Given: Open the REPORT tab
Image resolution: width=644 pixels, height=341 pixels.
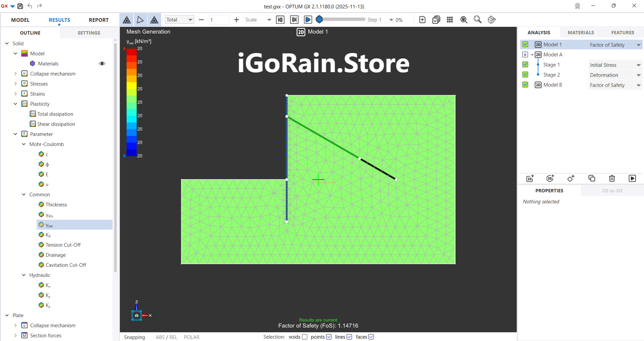Looking at the screenshot, I should point(98,20).
